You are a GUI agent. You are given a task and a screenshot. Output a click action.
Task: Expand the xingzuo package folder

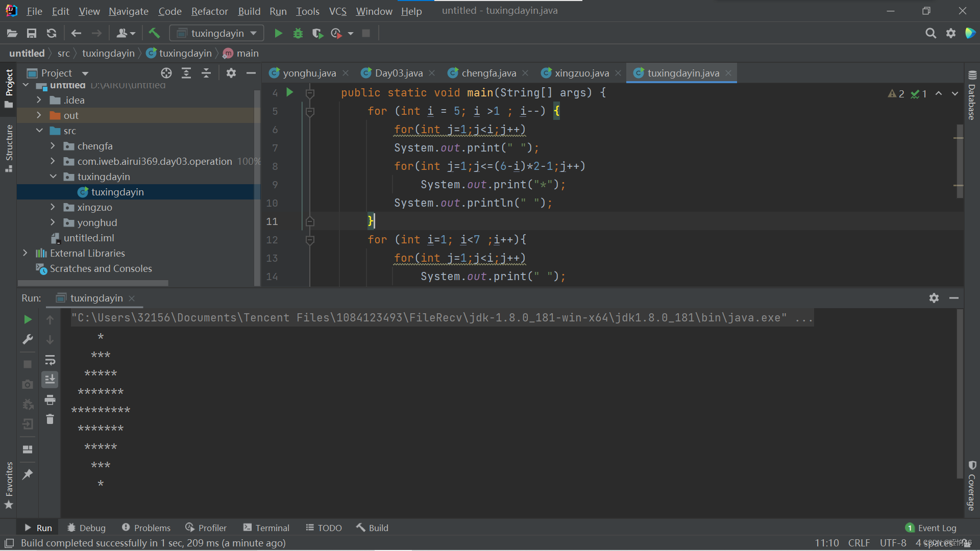[x=53, y=208]
